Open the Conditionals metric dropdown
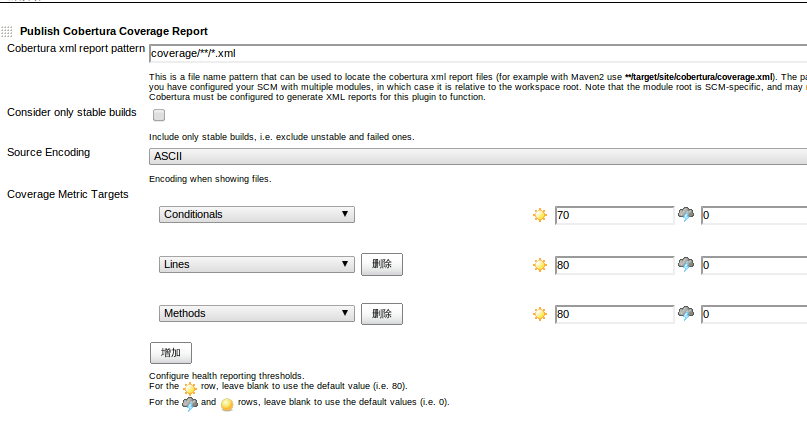This screenshot has width=807, height=425. 257,215
